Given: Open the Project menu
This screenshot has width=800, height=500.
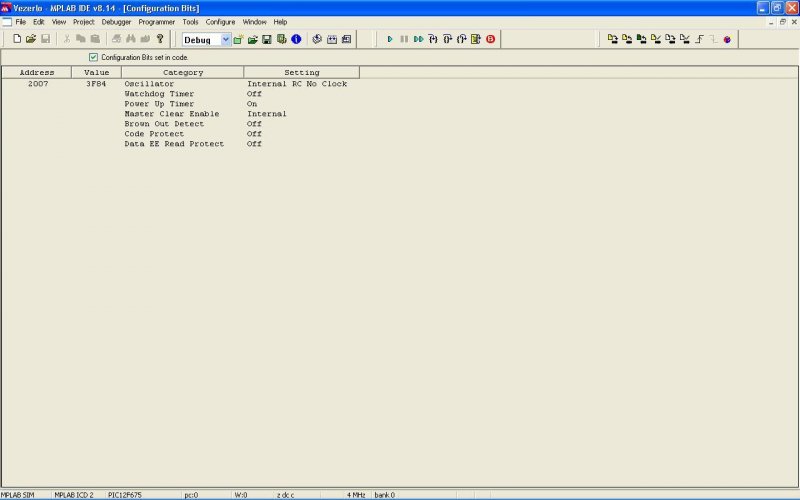Looking at the screenshot, I should pos(84,22).
